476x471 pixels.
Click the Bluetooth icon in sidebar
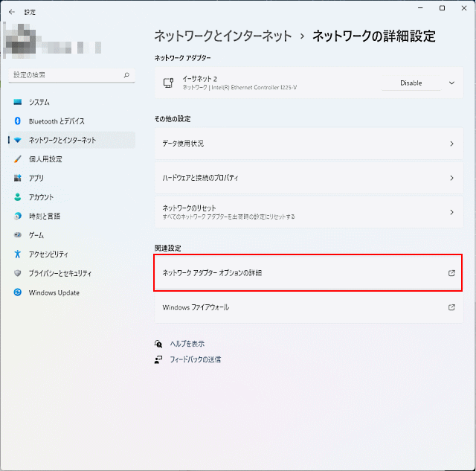(x=18, y=121)
